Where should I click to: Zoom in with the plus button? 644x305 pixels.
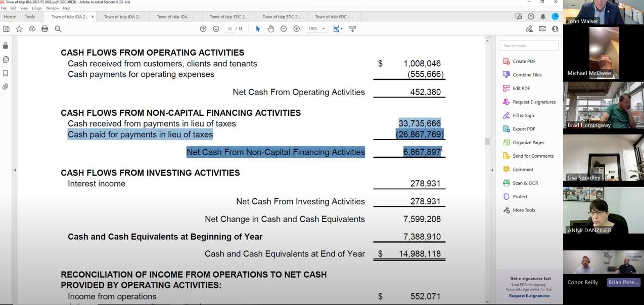297,29
